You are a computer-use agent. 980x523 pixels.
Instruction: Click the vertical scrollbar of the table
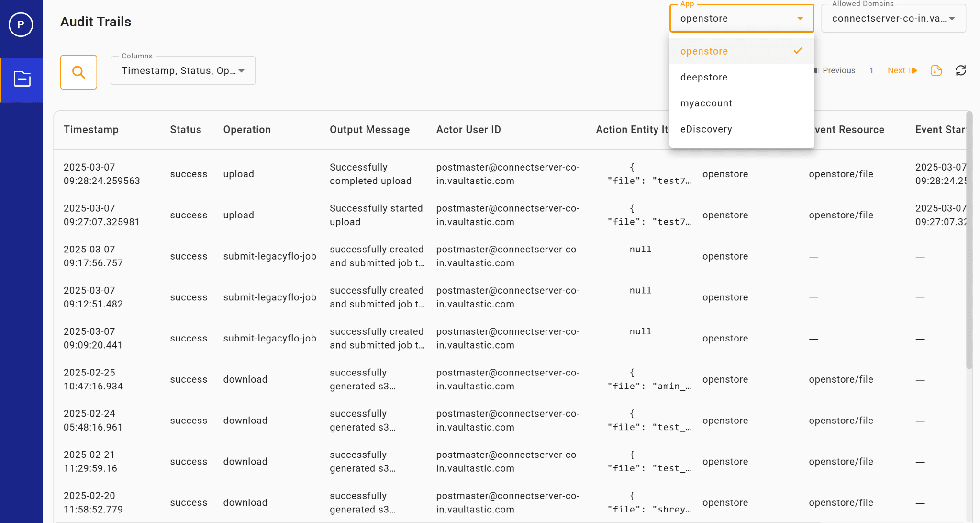[969, 239]
